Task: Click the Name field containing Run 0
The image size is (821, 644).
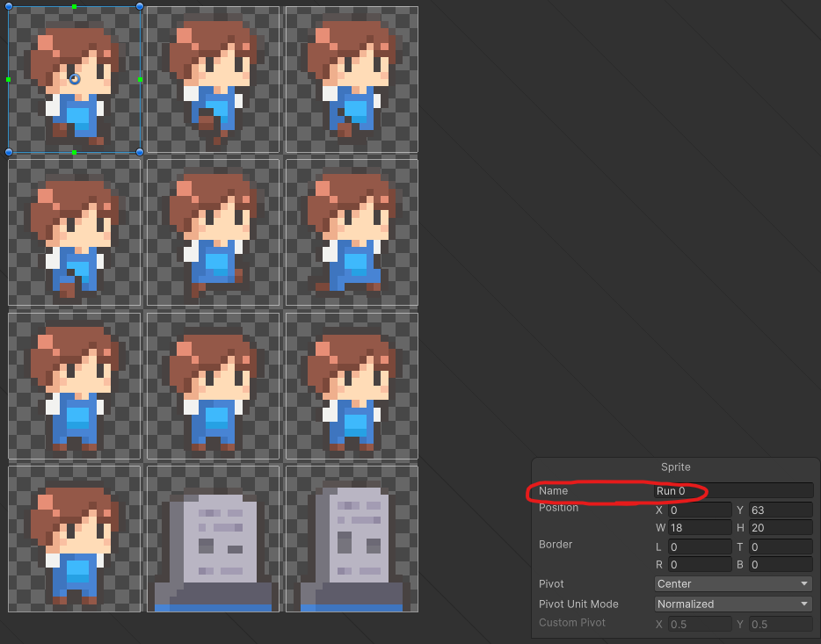Action: tap(733, 491)
